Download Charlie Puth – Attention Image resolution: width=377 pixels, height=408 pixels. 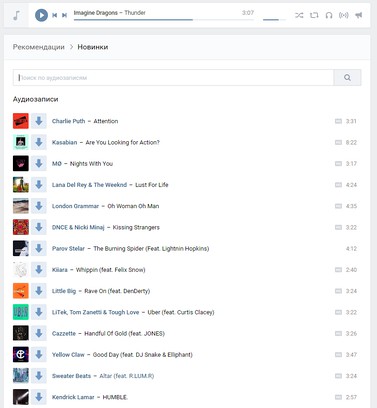pyautogui.click(x=39, y=121)
